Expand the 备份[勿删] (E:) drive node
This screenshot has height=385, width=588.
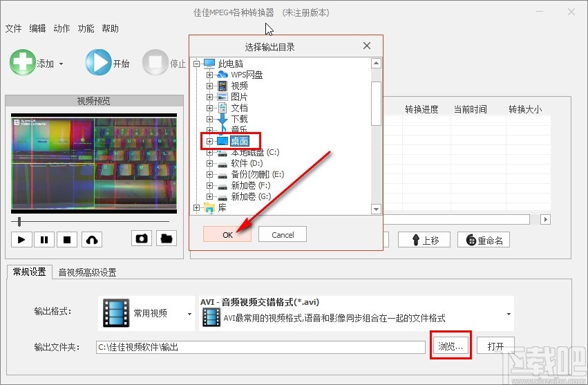209,174
